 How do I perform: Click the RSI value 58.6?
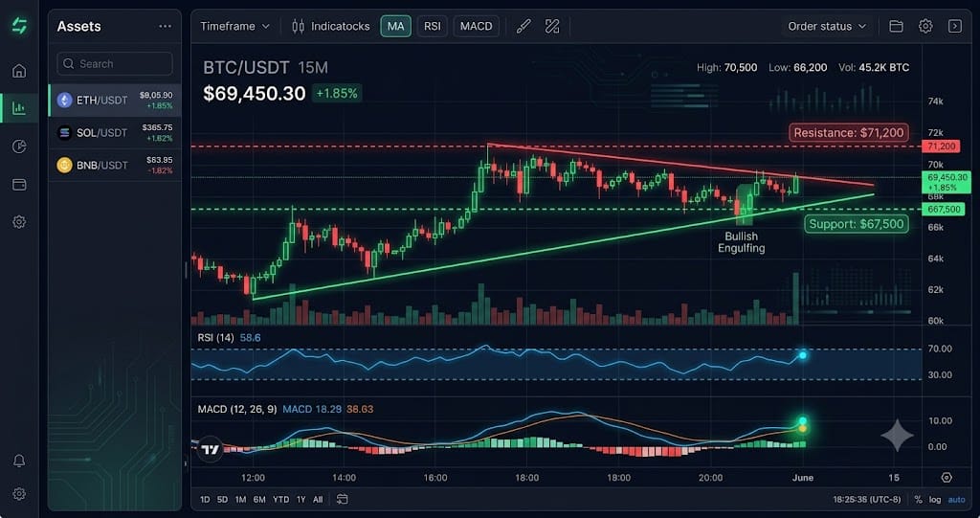[x=250, y=338]
